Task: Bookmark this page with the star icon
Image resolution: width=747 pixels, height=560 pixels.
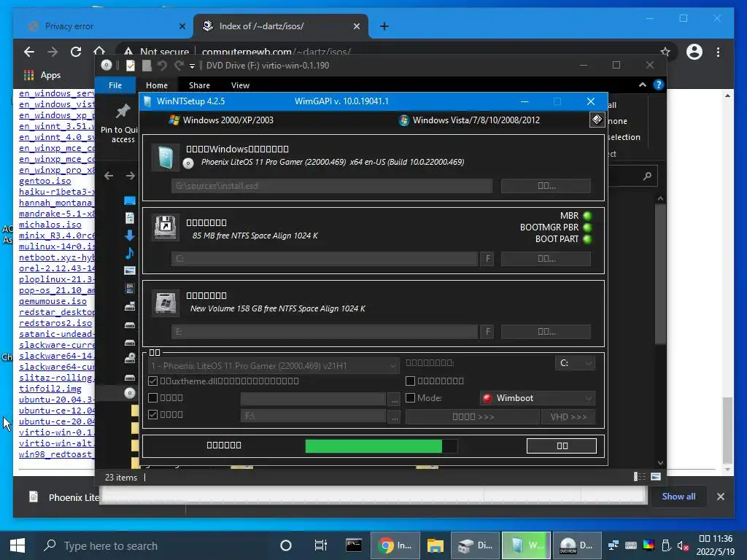Action: (x=665, y=52)
